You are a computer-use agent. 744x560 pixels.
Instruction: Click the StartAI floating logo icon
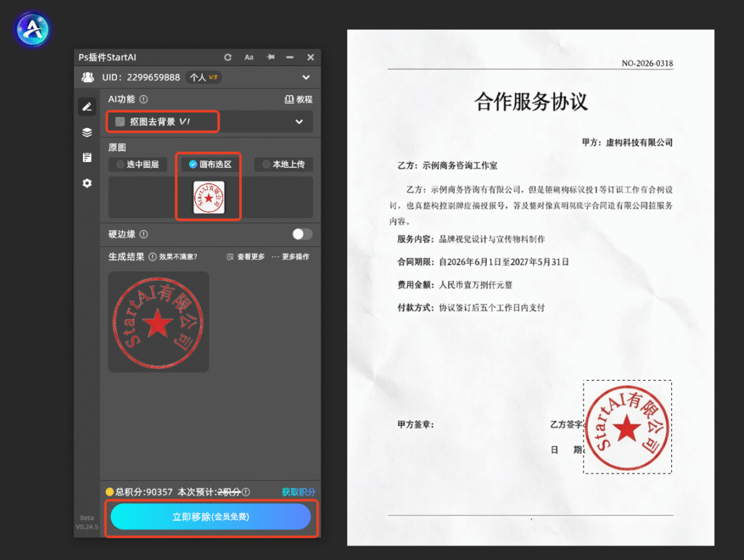pos(32,29)
